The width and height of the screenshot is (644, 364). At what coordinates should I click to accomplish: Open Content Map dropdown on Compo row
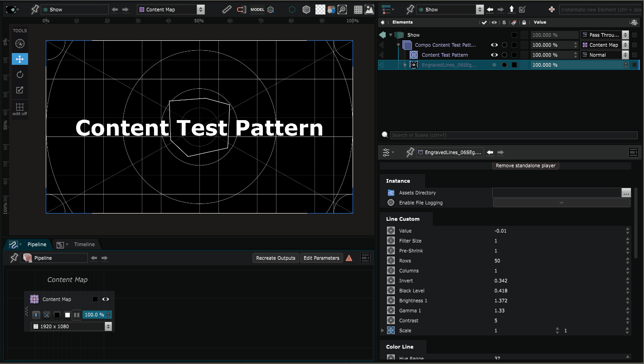tap(605, 45)
